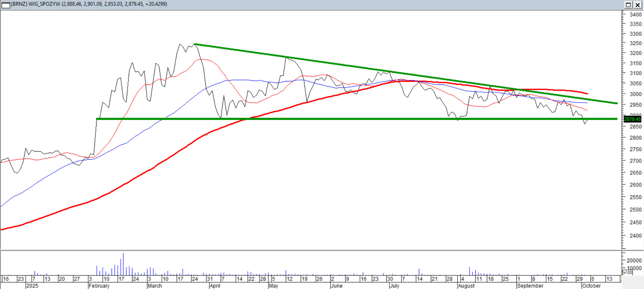This screenshot has height=289, width=644.
Task: Click the August month label
Action: click(x=466, y=286)
